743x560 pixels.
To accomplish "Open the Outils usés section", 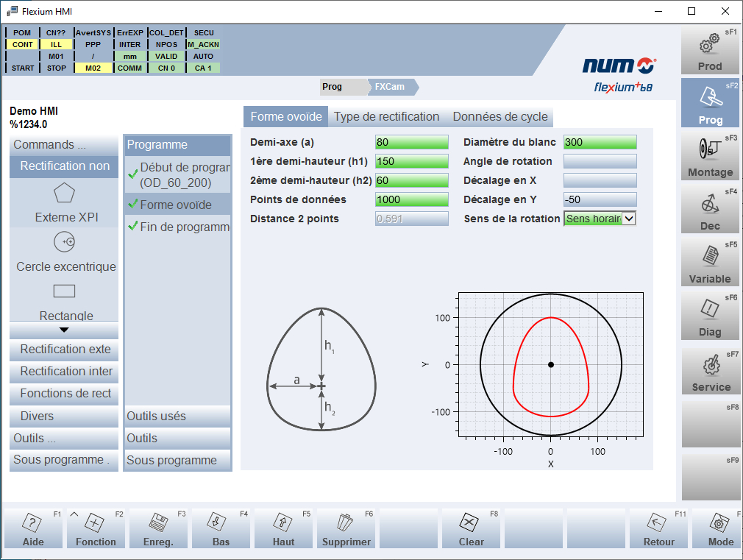I will [178, 417].
